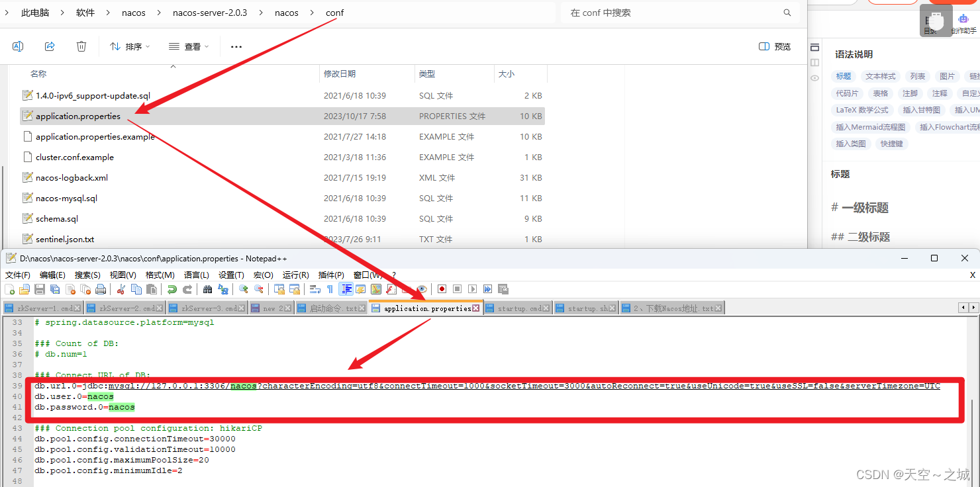Click the 插入Mermaid流程图 pill button

click(x=870, y=127)
